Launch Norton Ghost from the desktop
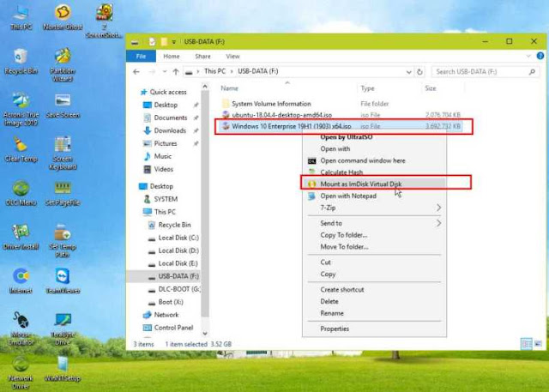 (x=63, y=17)
